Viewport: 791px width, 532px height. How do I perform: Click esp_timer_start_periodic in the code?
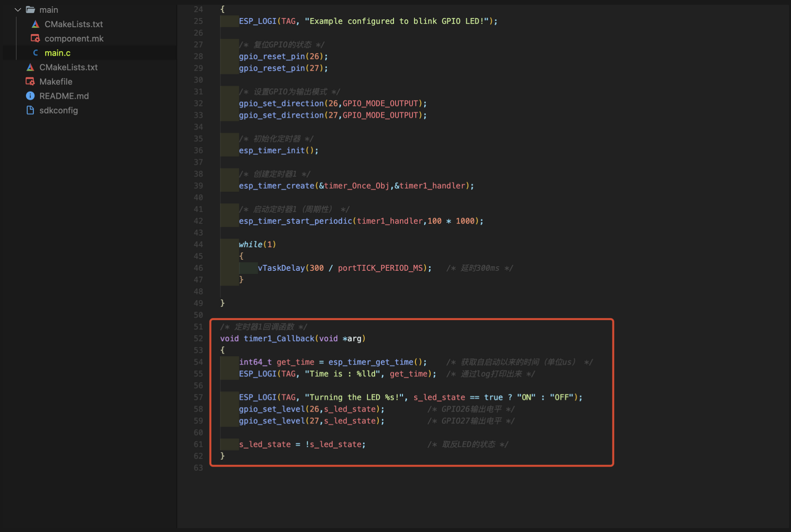tap(295, 221)
